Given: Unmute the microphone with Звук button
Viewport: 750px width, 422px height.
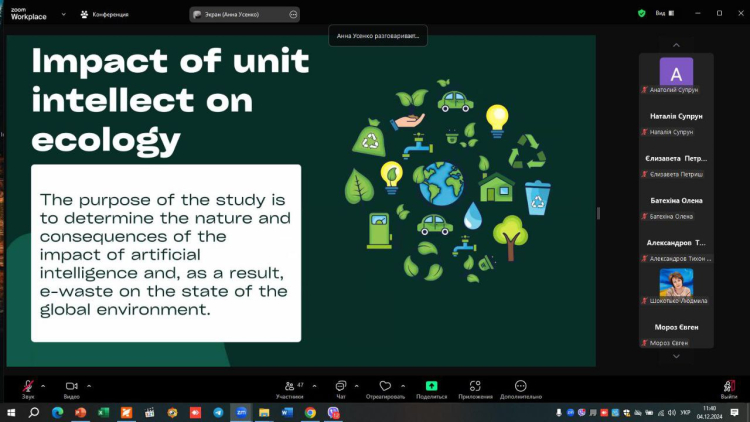Looking at the screenshot, I should (x=28, y=386).
